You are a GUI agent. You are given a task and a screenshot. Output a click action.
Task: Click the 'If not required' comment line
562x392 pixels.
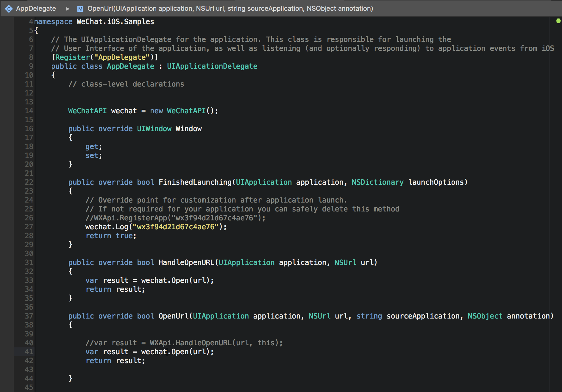[x=242, y=209]
